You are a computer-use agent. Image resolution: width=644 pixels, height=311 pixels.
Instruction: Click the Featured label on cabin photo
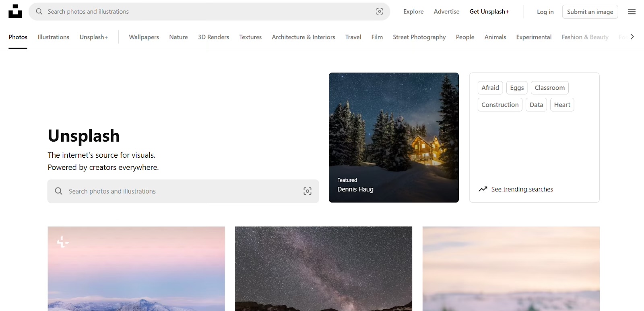pyautogui.click(x=347, y=180)
